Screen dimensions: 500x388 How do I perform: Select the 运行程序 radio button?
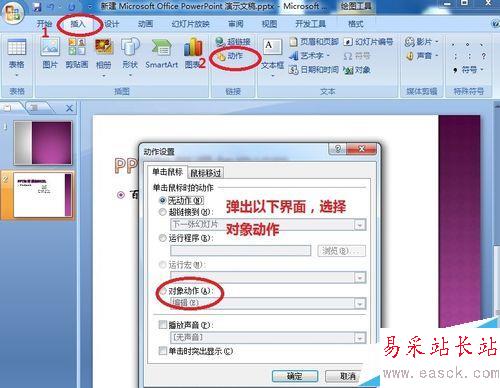tap(163, 238)
